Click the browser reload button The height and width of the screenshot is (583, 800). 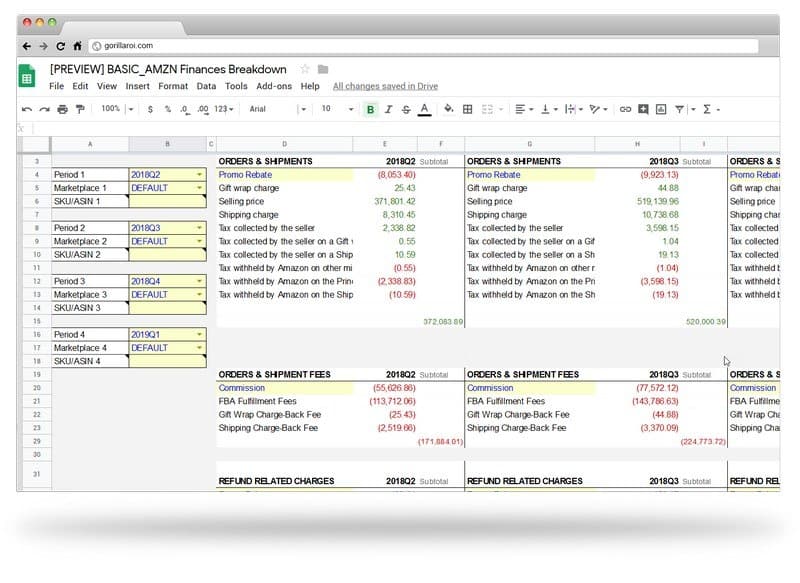[61, 46]
